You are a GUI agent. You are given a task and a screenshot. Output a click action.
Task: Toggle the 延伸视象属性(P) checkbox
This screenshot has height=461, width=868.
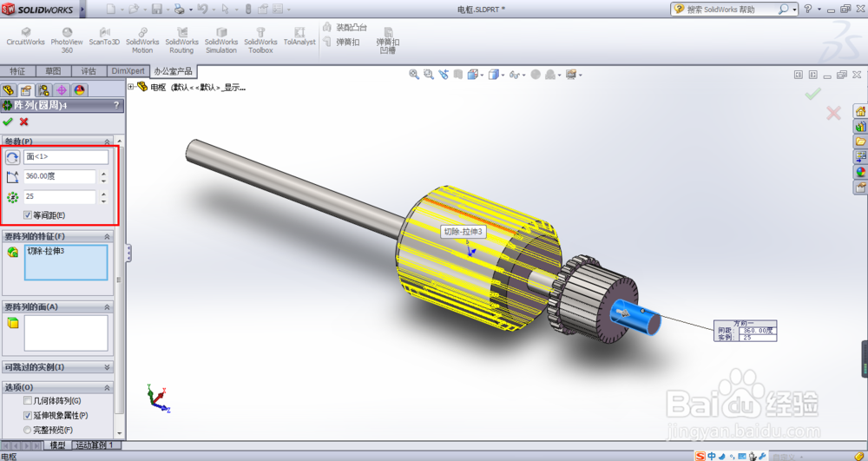(28, 415)
